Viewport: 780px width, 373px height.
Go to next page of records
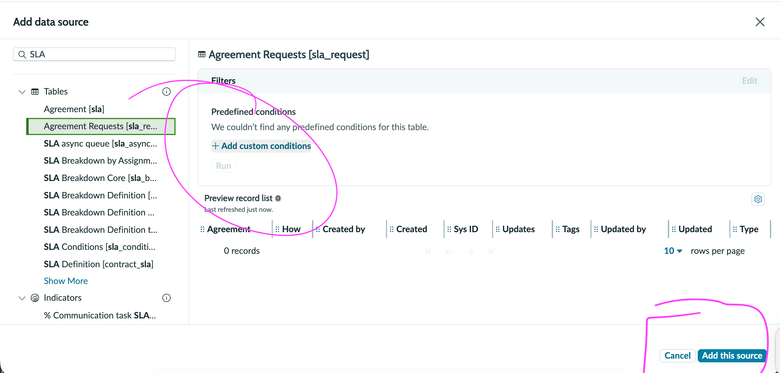point(469,252)
